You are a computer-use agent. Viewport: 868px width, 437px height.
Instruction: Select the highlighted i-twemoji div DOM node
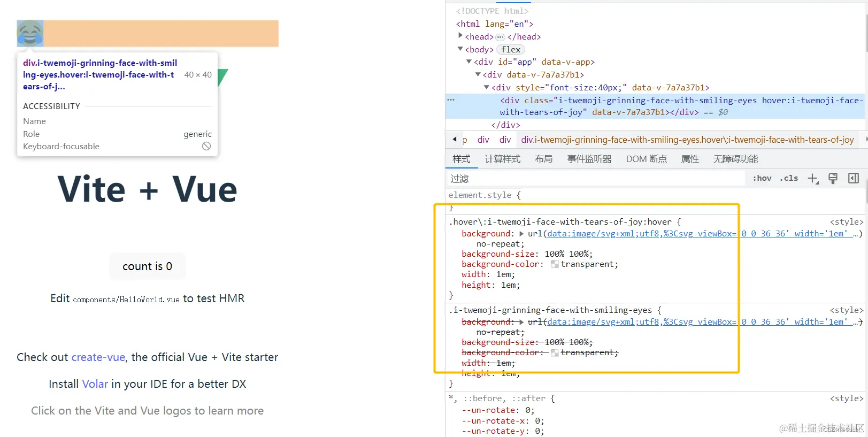click(655, 106)
